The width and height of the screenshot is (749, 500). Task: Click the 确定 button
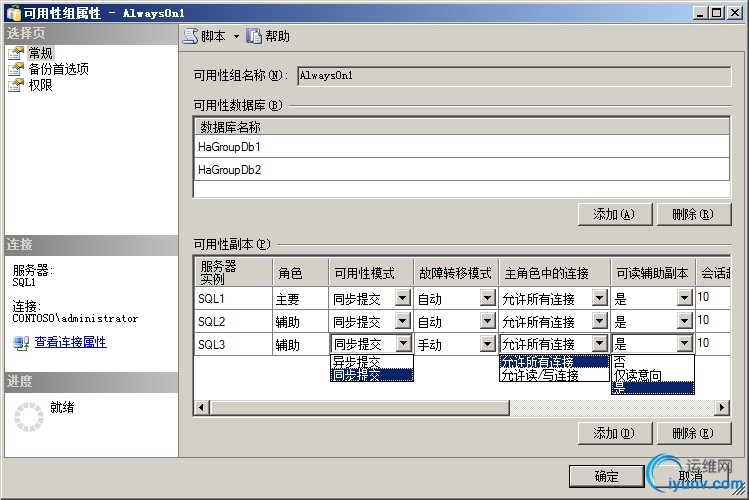(607, 476)
